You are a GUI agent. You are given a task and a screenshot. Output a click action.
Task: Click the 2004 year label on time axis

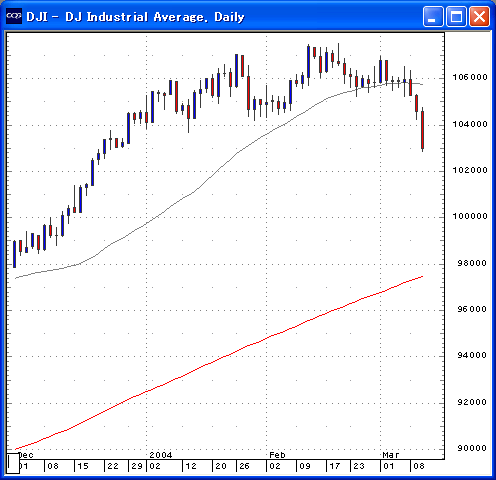pos(161,455)
